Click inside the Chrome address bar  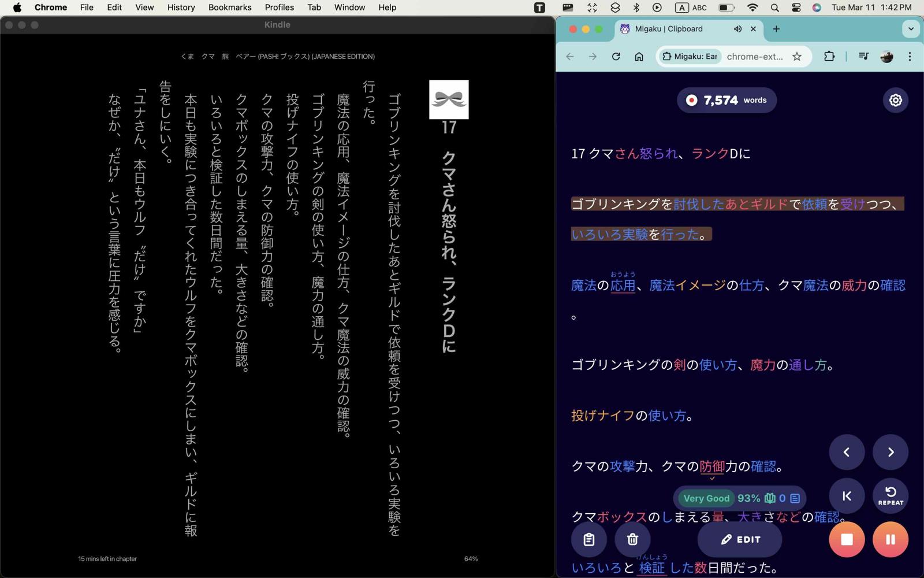coord(755,56)
